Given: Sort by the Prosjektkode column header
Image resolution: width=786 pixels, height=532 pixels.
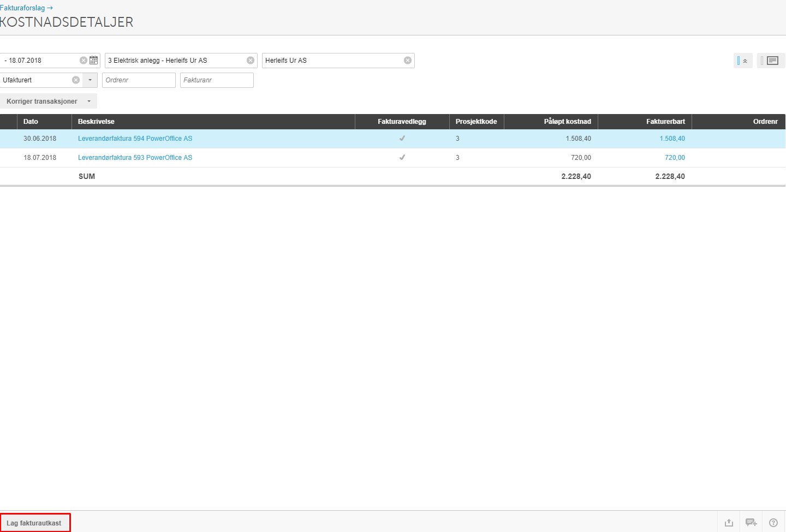Looking at the screenshot, I should [x=476, y=122].
